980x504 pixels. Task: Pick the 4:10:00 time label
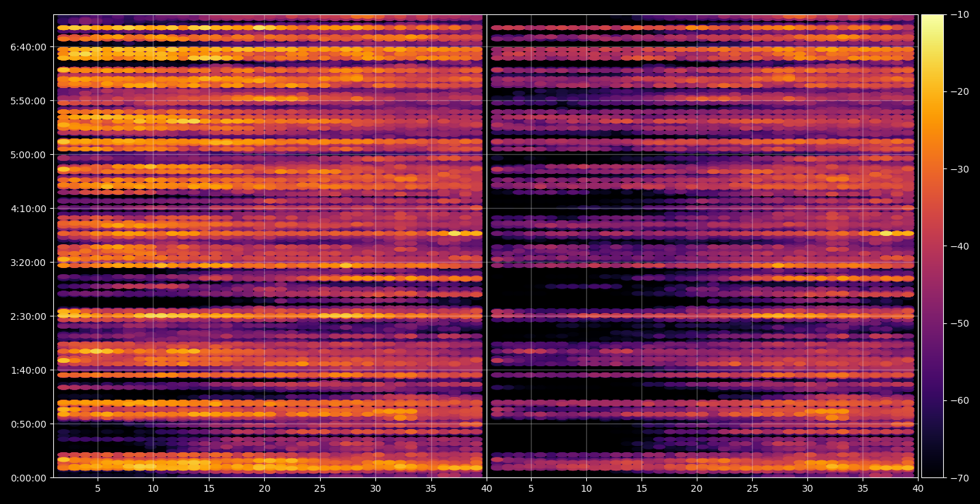(x=29, y=209)
